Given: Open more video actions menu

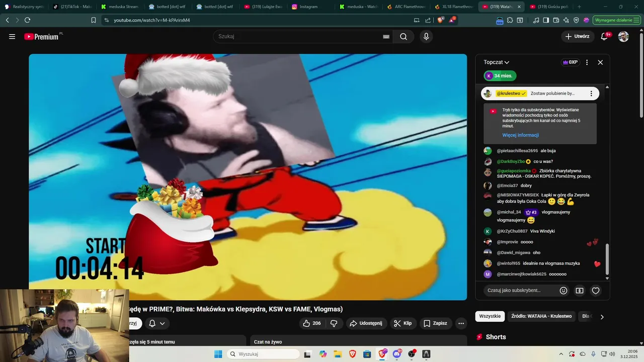Looking at the screenshot, I should click(461, 323).
